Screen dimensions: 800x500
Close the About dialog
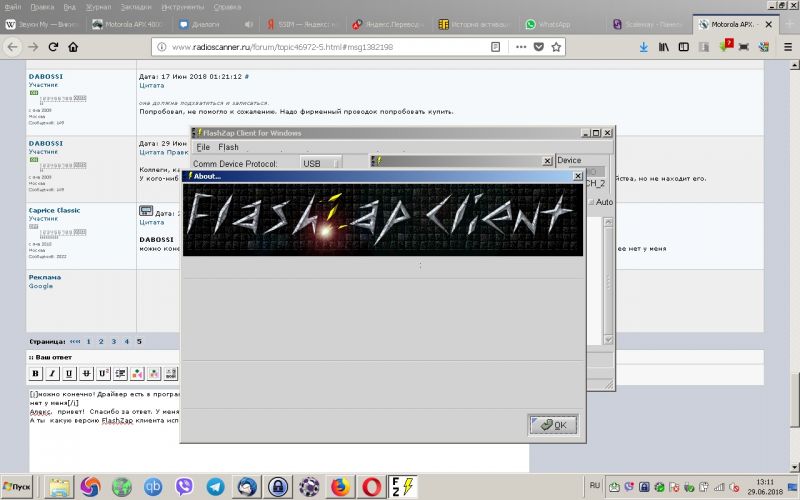578,176
